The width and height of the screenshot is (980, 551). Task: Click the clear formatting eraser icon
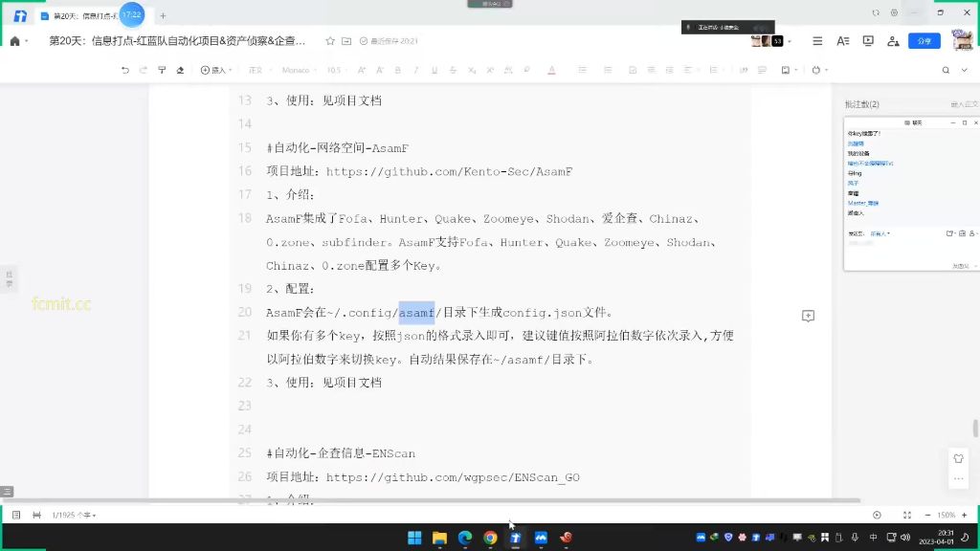(180, 70)
